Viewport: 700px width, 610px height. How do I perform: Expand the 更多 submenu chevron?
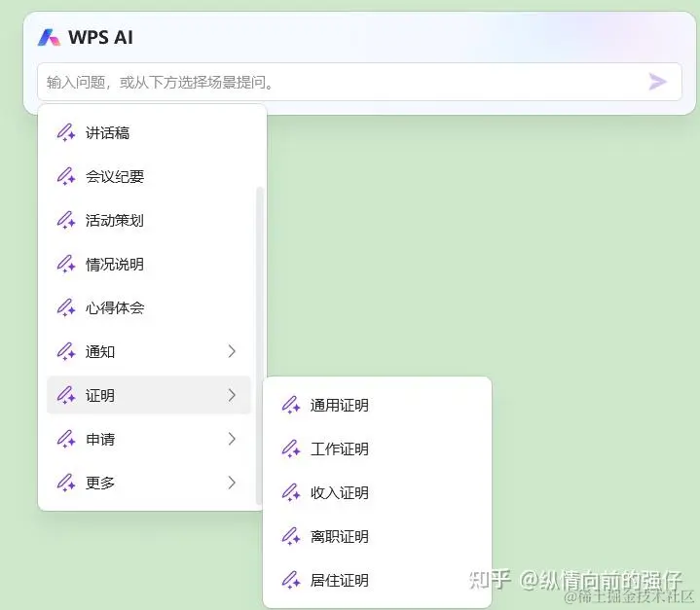pyautogui.click(x=232, y=483)
